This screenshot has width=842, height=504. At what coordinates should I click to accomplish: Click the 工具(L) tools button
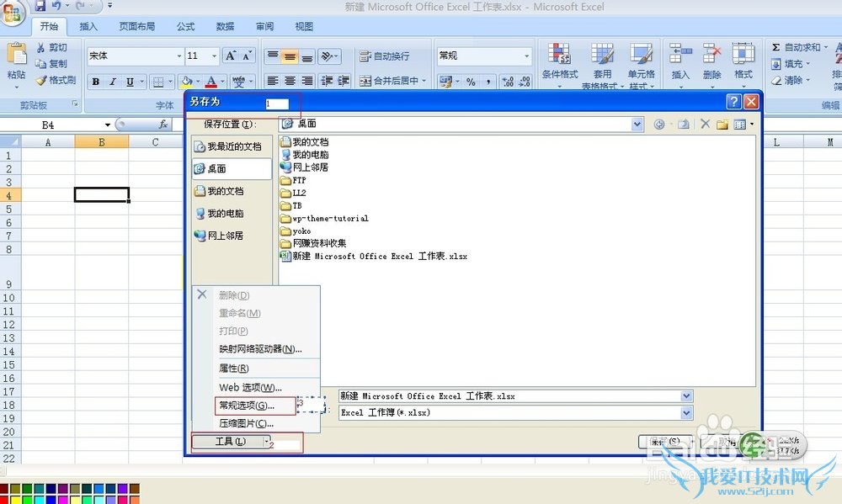(x=231, y=441)
